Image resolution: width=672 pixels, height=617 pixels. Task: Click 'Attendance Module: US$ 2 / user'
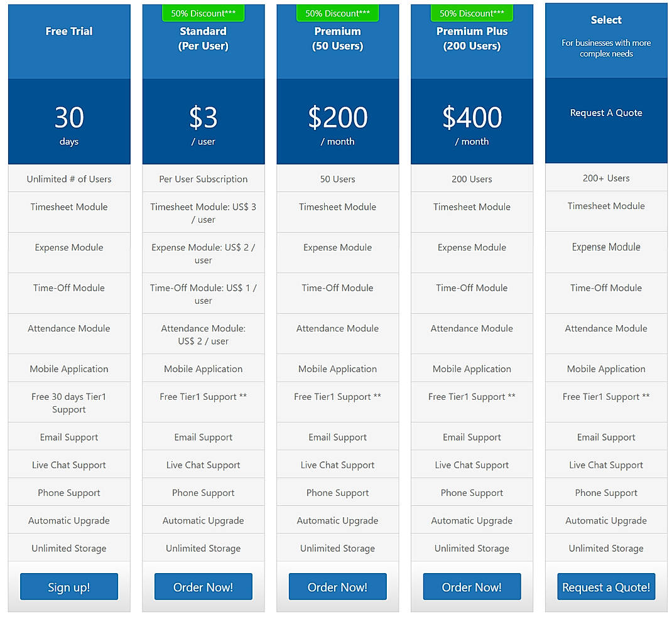pyautogui.click(x=203, y=335)
